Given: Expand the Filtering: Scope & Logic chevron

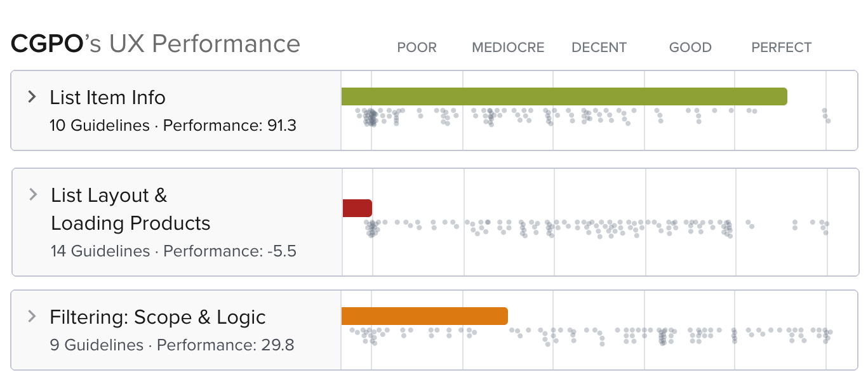Looking at the screenshot, I should [32, 317].
